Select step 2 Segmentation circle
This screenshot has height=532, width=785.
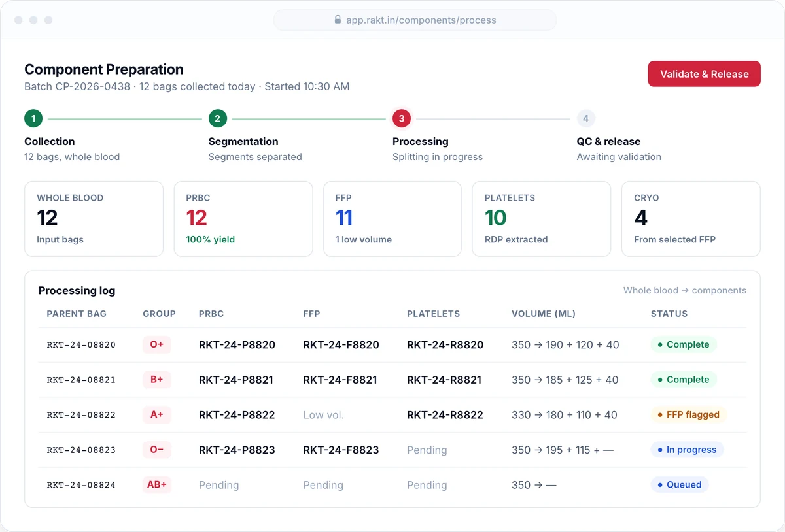[x=218, y=118]
